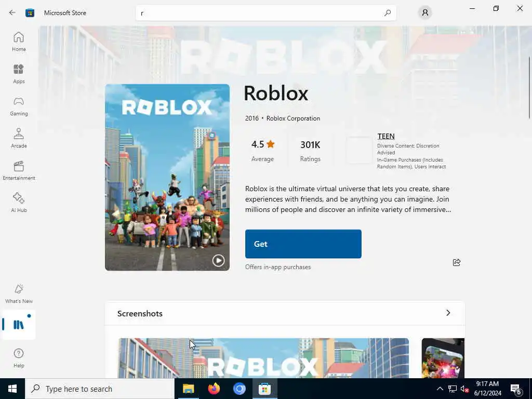The width and height of the screenshot is (532, 399).
Task: Go back with the back arrow
Action: coord(12,13)
